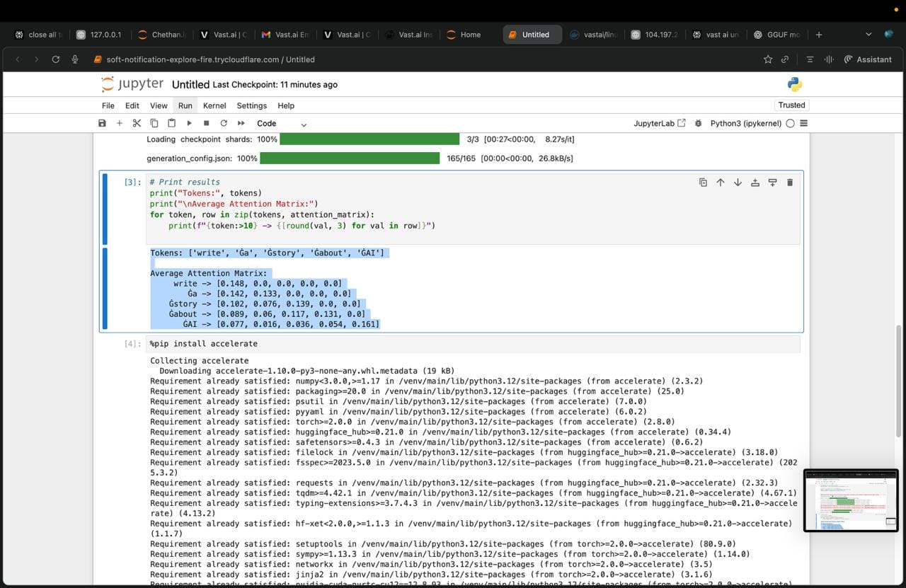This screenshot has width=906, height=588.
Task: Open notebook in JupyterLab link
Action: pos(659,123)
